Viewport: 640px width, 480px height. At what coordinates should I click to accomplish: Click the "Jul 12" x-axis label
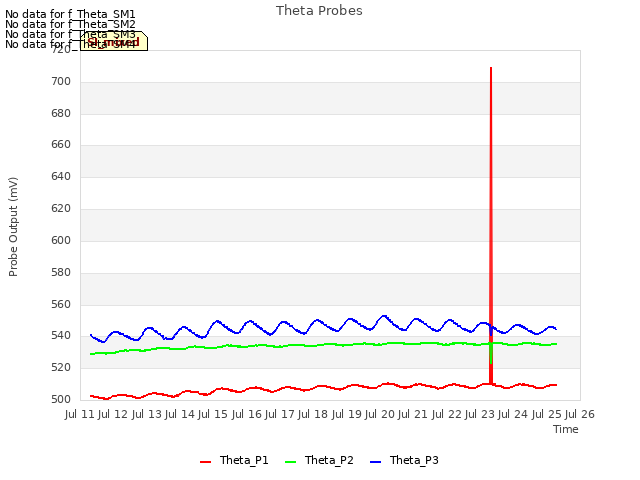[113, 414]
